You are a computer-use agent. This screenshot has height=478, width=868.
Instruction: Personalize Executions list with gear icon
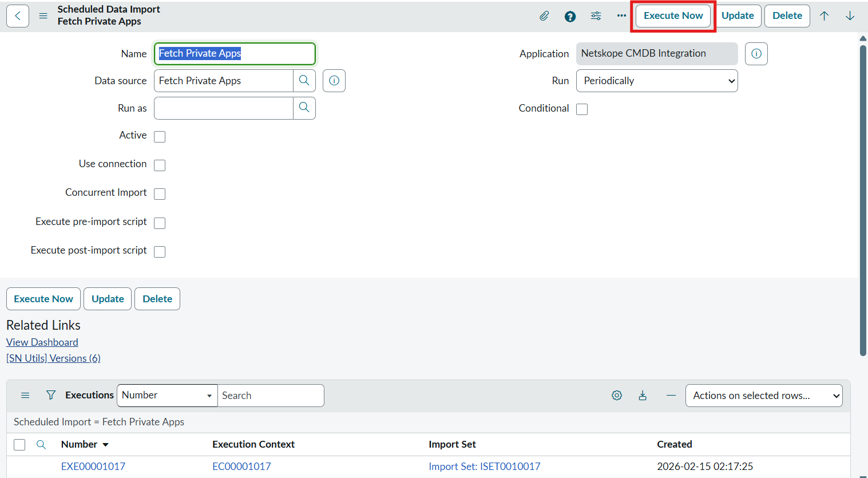click(617, 396)
